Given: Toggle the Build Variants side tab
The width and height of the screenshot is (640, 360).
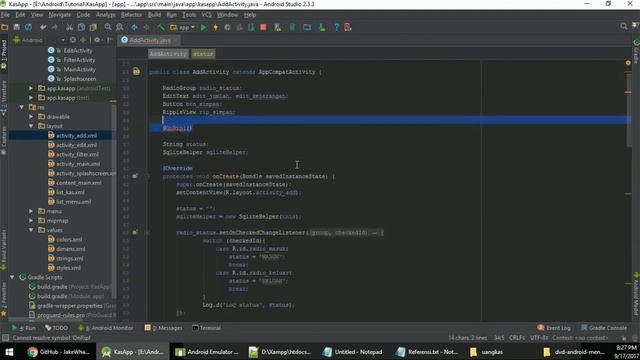Looking at the screenshot, I should click(x=4, y=250).
